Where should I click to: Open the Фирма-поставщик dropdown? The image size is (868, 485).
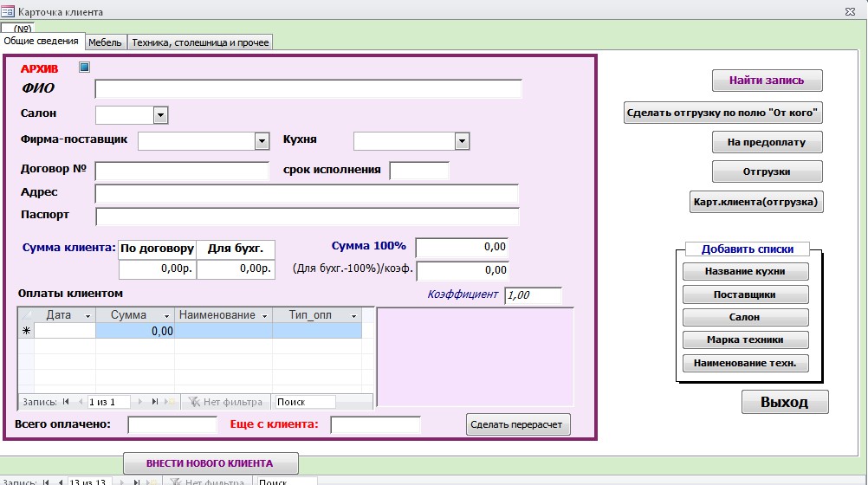coord(262,141)
